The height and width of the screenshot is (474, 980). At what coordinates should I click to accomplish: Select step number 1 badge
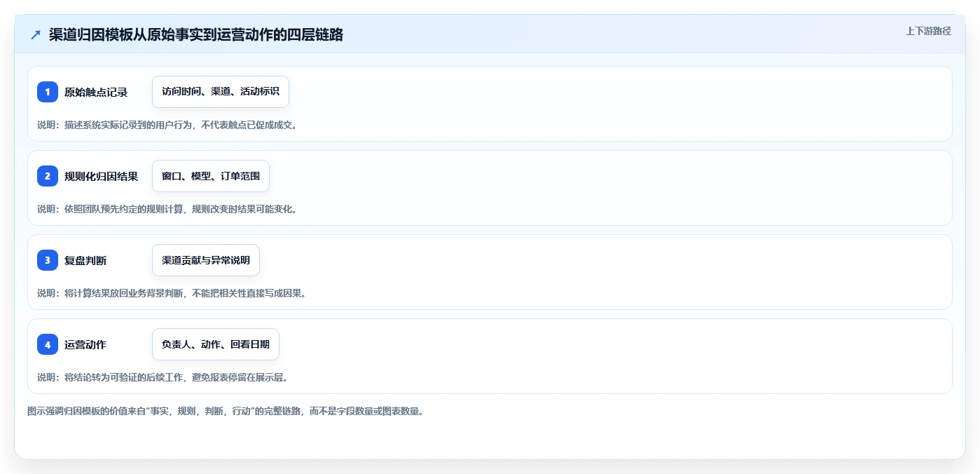coord(48,92)
